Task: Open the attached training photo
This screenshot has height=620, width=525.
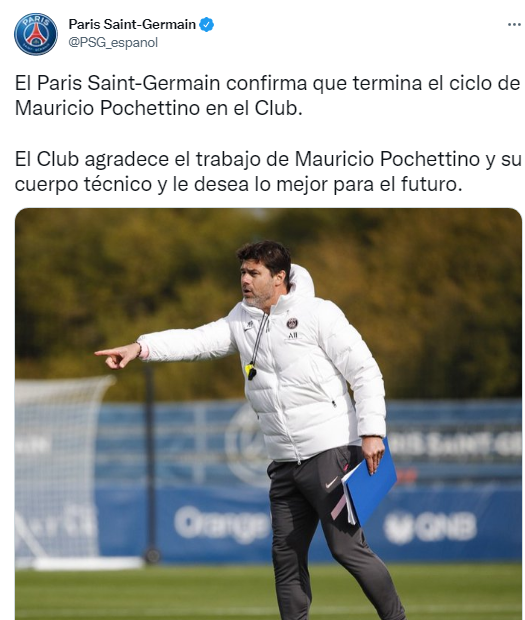Action: [x=268, y=414]
